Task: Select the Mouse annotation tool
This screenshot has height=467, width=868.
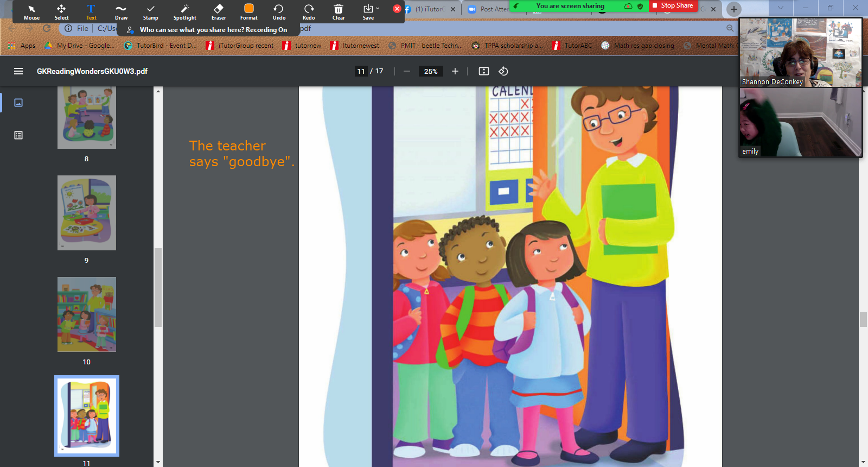Action: point(31,12)
